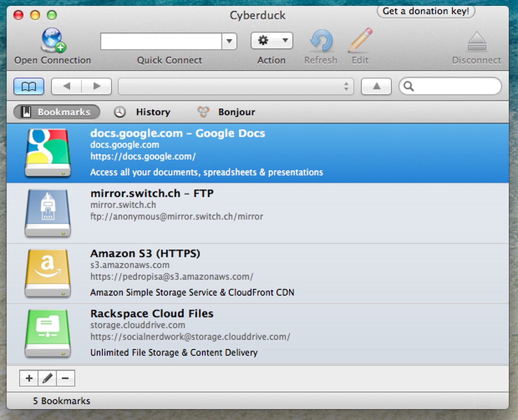Click the navigate up arrow button
The width and height of the screenshot is (518, 420).
376,86
